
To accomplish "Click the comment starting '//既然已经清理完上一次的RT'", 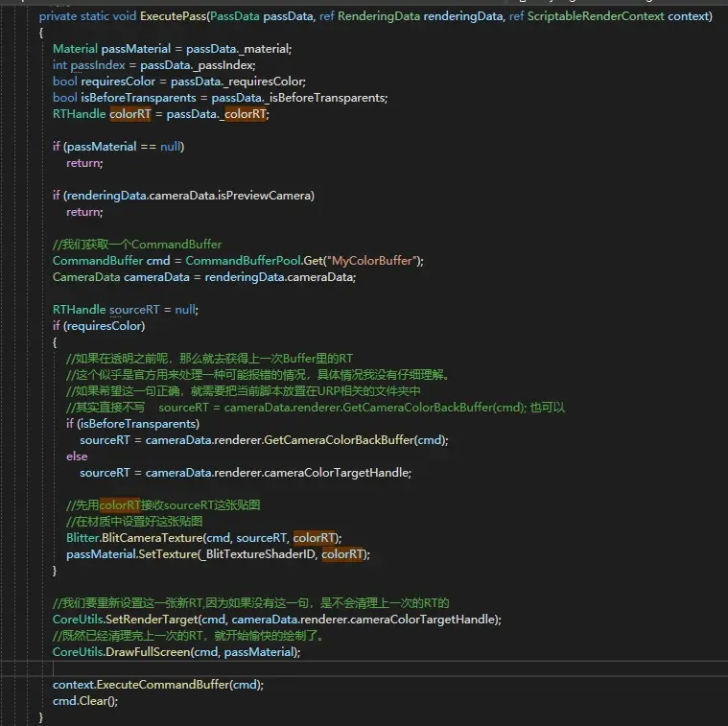I will [x=188, y=636].
